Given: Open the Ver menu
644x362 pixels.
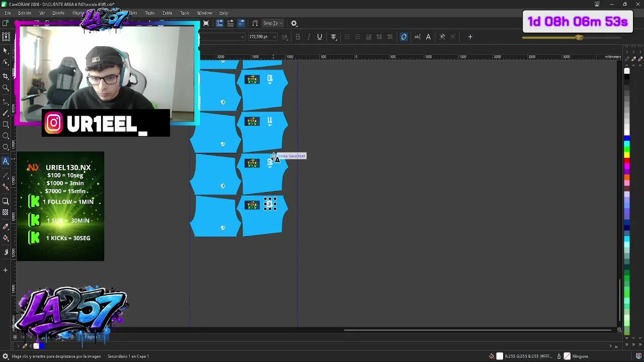Looking at the screenshot, I should pos(42,13).
